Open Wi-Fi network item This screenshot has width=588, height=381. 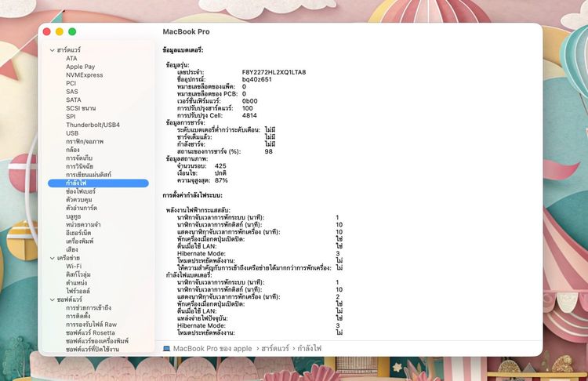click(x=74, y=267)
